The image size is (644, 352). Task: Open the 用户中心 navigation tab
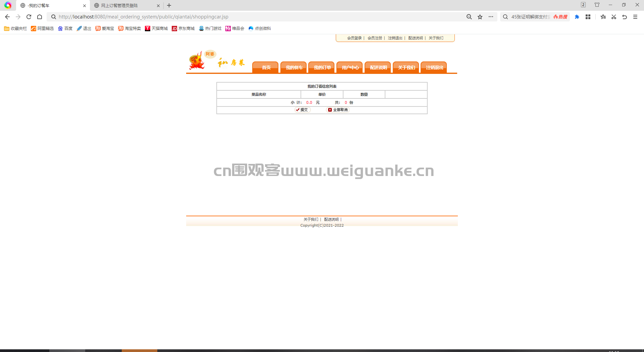point(350,67)
